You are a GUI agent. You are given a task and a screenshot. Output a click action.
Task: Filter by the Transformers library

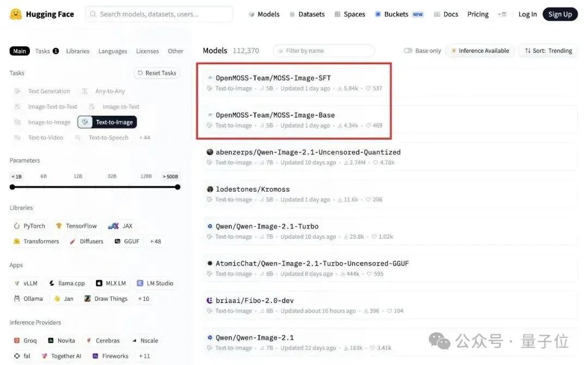coord(36,242)
